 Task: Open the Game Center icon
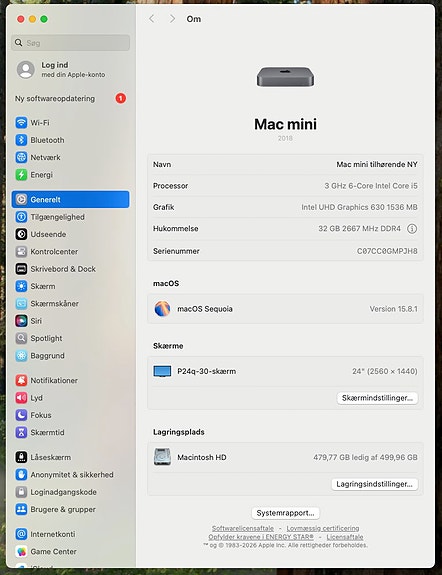click(21, 551)
